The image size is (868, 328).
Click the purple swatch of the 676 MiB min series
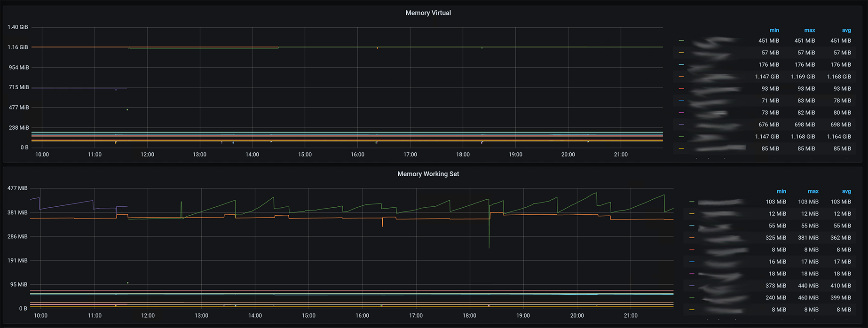click(x=681, y=125)
